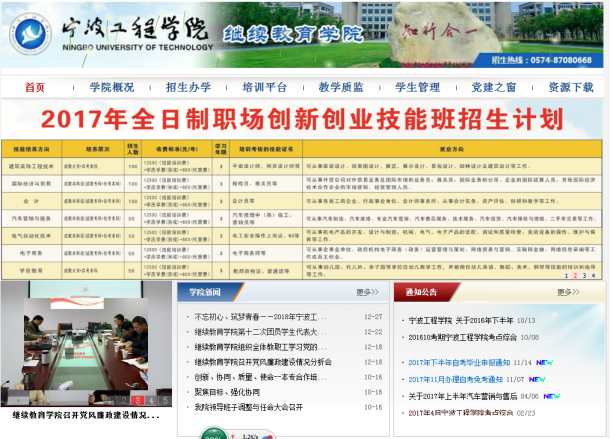
Task: Select the 学生管理 menu item
Action: (x=417, y=87)
